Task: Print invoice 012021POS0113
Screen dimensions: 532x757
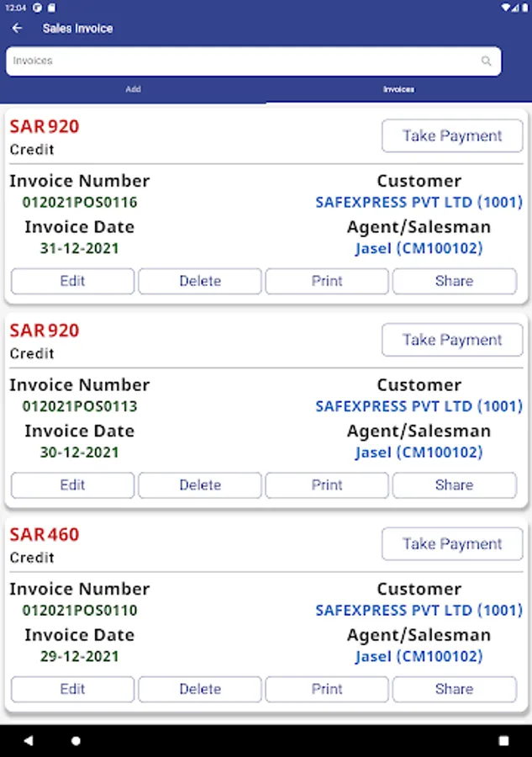Action: pyautogui.click(x=327, y=485)
